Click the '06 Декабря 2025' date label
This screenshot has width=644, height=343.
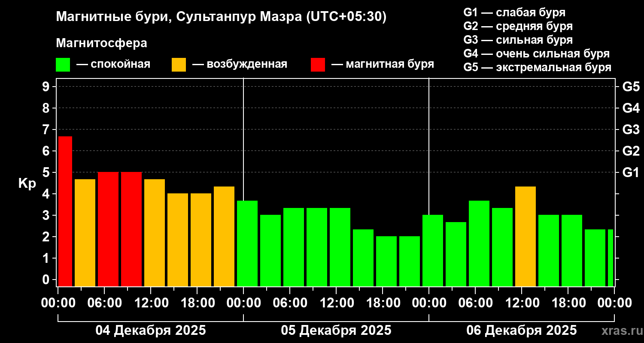pos(522,331)
